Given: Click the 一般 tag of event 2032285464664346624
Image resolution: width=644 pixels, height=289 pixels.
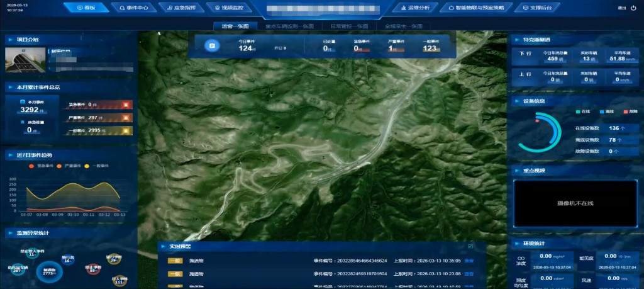Looking at the screenshot, I should (x=175, y=261).
